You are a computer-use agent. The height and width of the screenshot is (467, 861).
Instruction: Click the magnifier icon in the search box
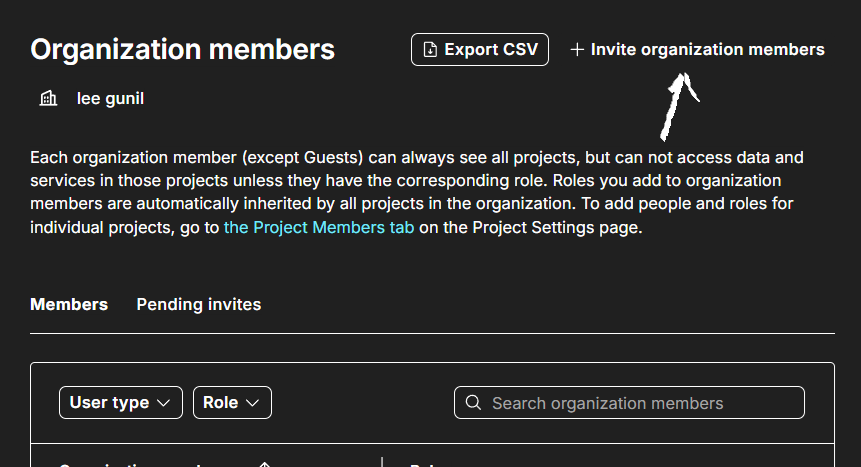click(473, 403)
